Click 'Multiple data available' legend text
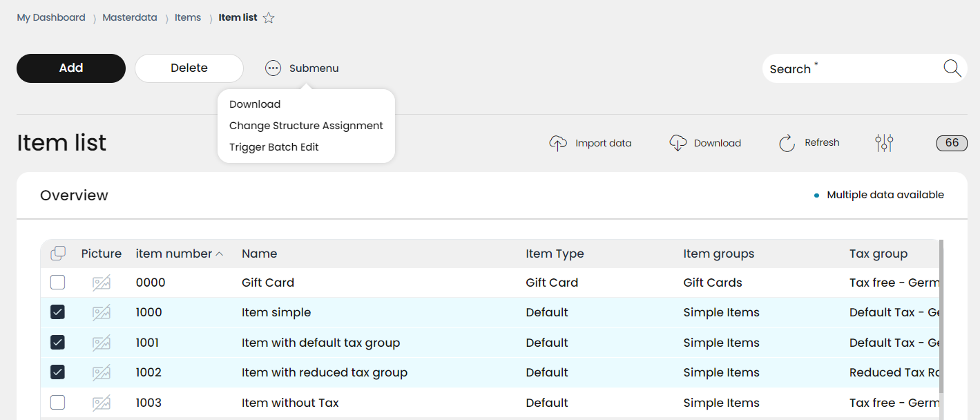The image size is (980, 420). coord(885,195)
